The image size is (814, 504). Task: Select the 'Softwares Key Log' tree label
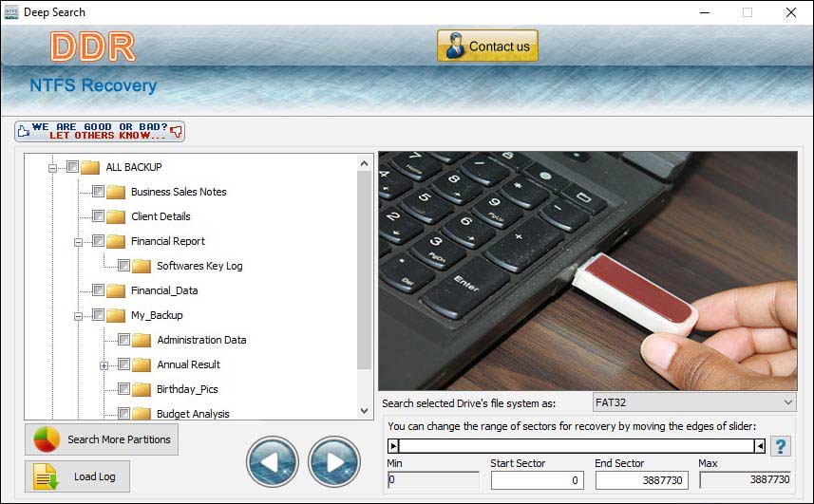199,266
